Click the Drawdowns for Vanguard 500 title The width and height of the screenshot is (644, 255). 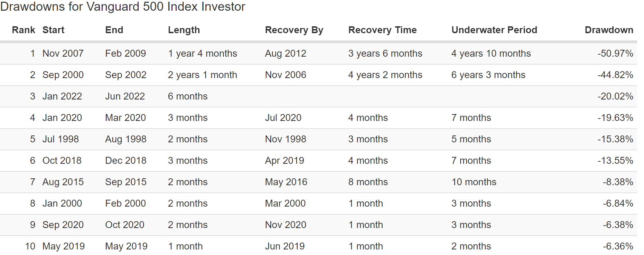click(x=123, y=7)
